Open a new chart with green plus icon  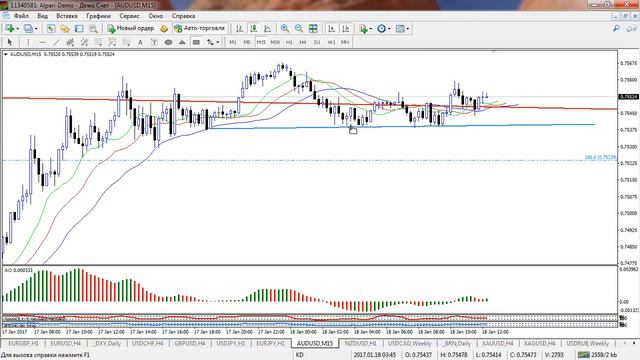(9, 29)
